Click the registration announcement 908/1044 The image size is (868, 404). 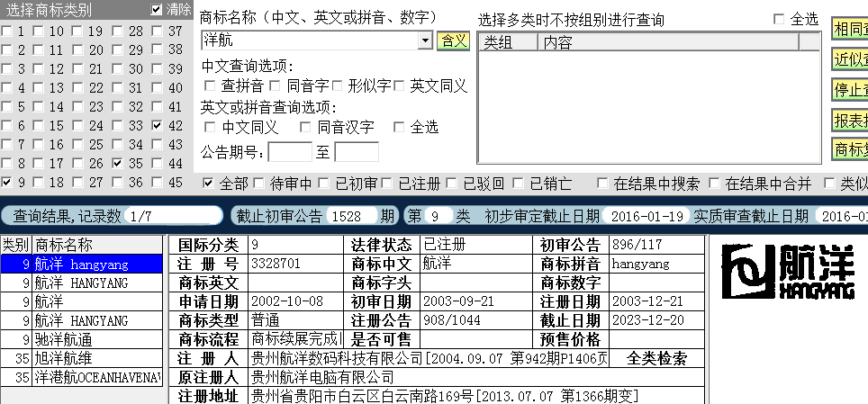coord(476,320)
